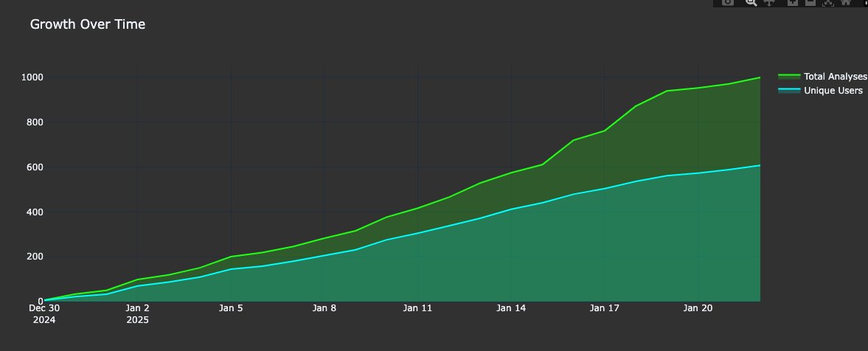The image size is (868, 351).
Task: Click the green Total Analyses legend swatch
Action: tap(789, 77)
